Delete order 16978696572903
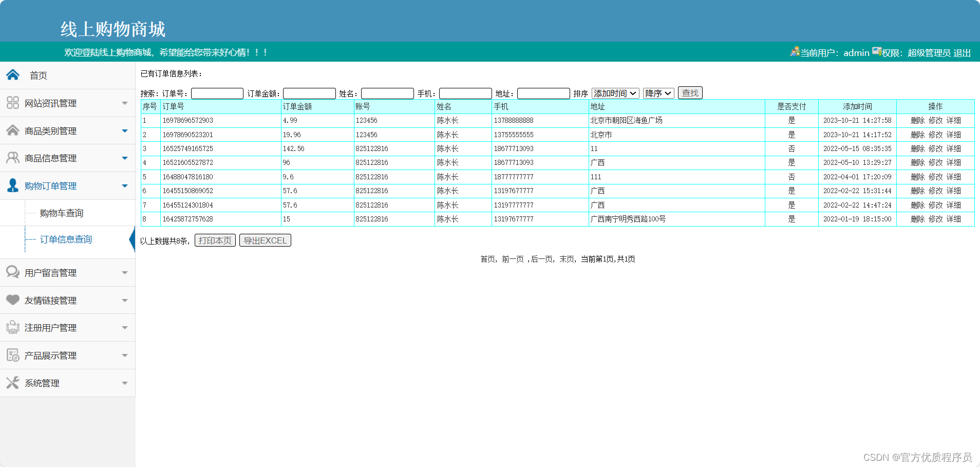 click(x=917, y=120)
